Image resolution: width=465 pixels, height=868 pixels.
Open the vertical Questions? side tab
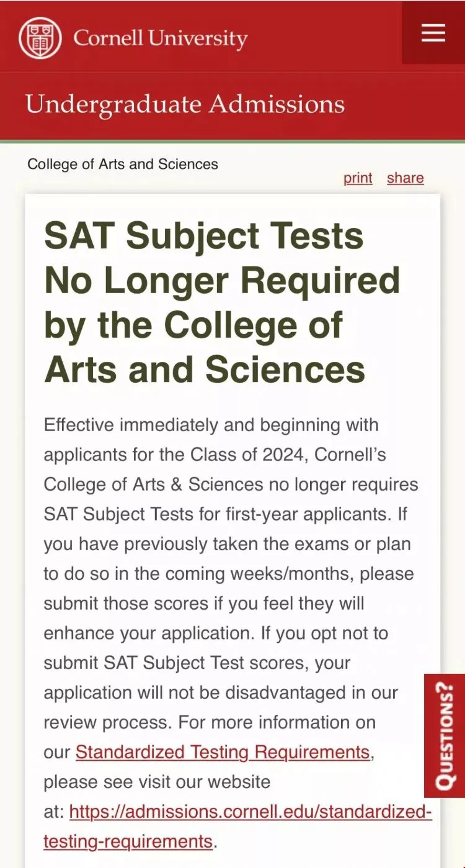coord(445,735)
